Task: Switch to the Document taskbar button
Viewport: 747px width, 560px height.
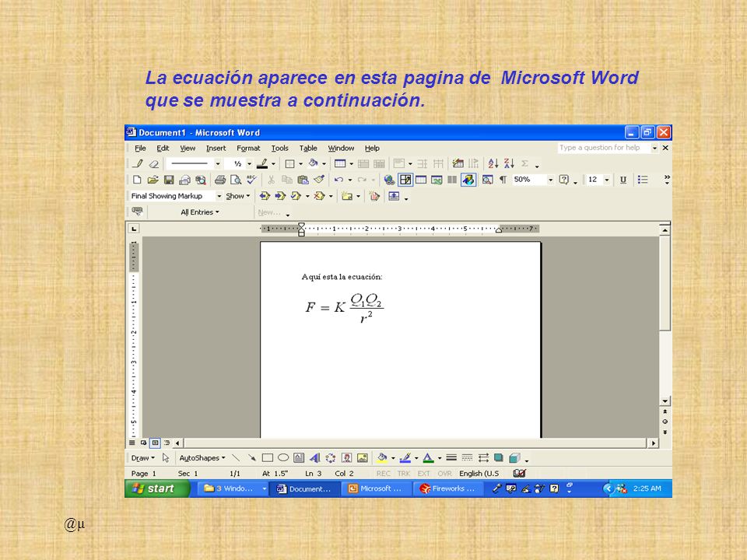Action: [305, 488]
